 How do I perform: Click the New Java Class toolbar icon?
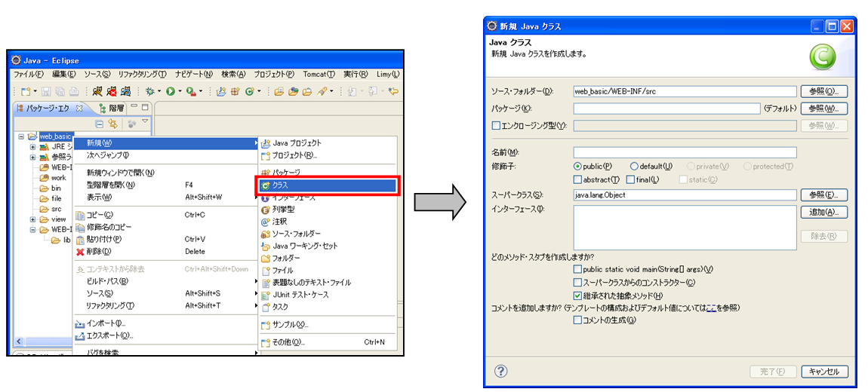(249, 91)
